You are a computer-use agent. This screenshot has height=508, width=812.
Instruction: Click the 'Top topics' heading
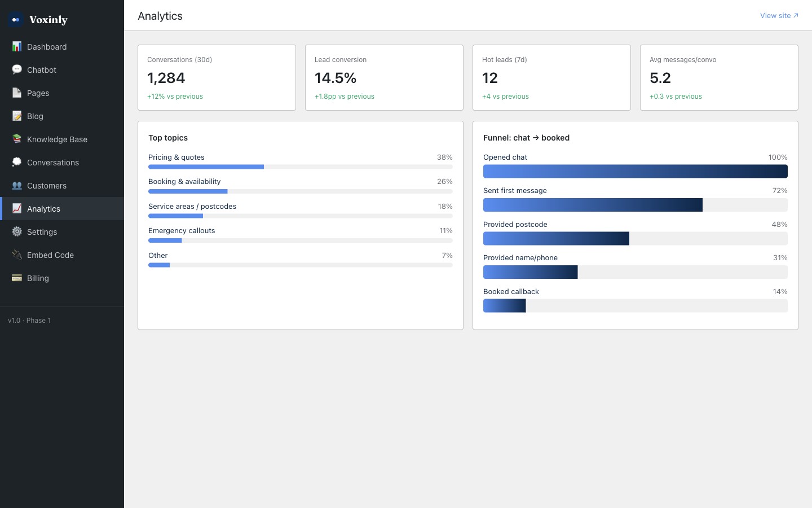168,138
